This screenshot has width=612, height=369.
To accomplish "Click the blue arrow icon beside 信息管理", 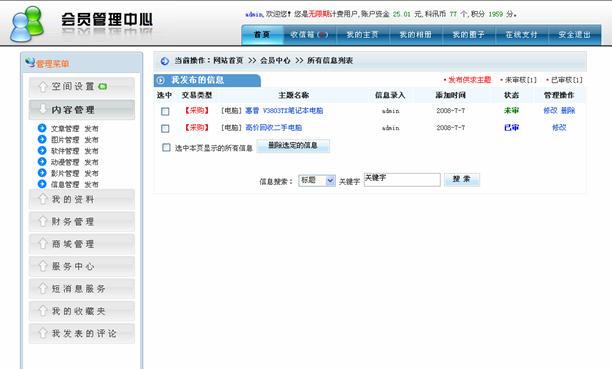I will coord(42,184).
